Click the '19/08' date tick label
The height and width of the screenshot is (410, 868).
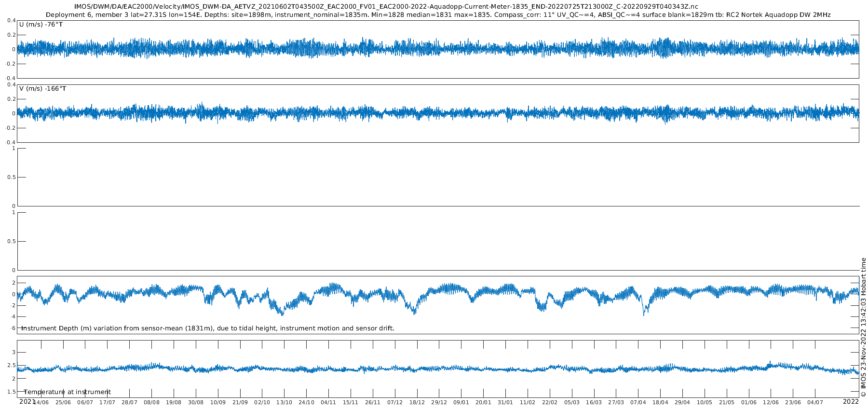point(174,402)
